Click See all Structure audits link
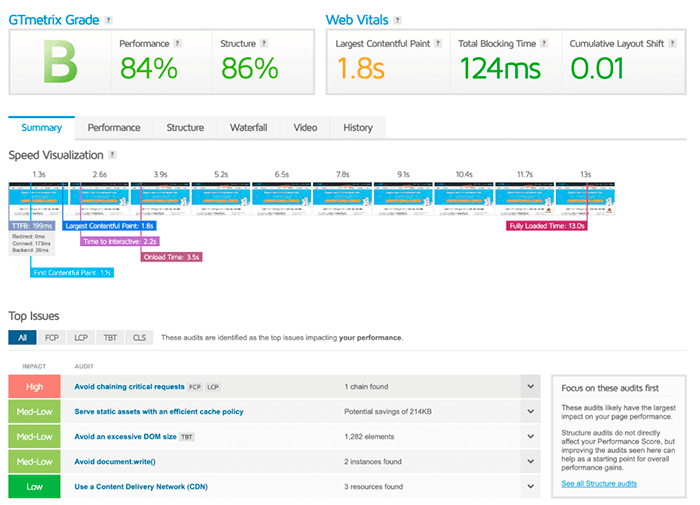Image resolution: width=700 pixels, height=505 pixels. click(599, 484)
